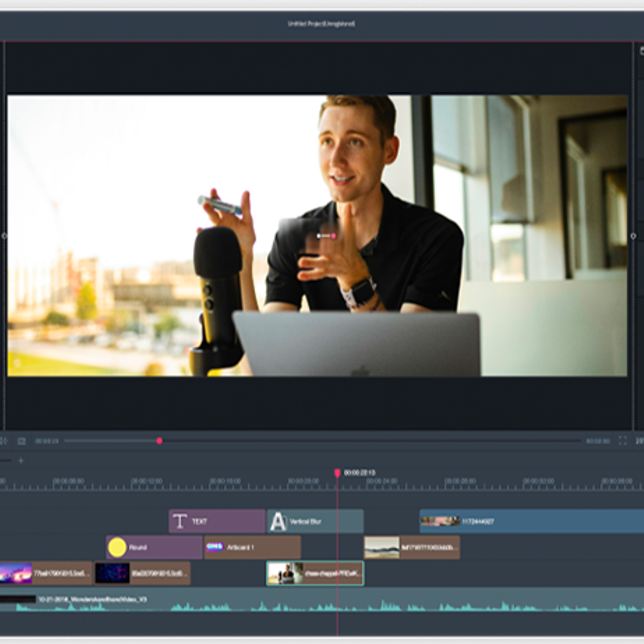Viewport: 644px width, 644px height.
Task: Toggle fullscreen preview icon
Action: click(x=623, y=441)
